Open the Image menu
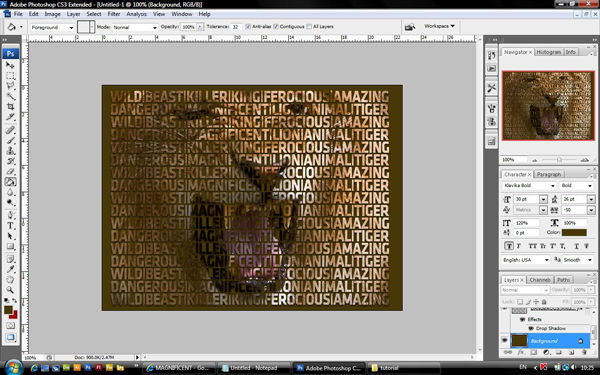 tap(52, 14)
